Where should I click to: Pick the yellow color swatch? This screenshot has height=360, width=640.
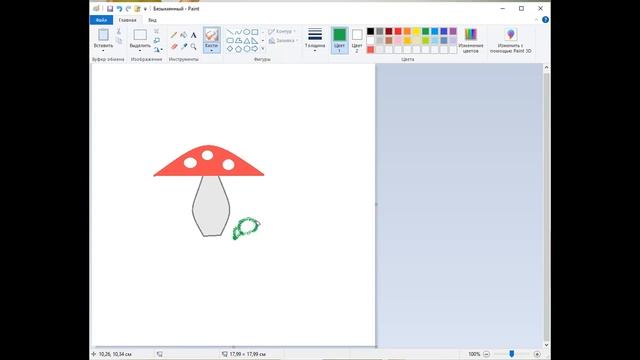click(x=416, y=31)
